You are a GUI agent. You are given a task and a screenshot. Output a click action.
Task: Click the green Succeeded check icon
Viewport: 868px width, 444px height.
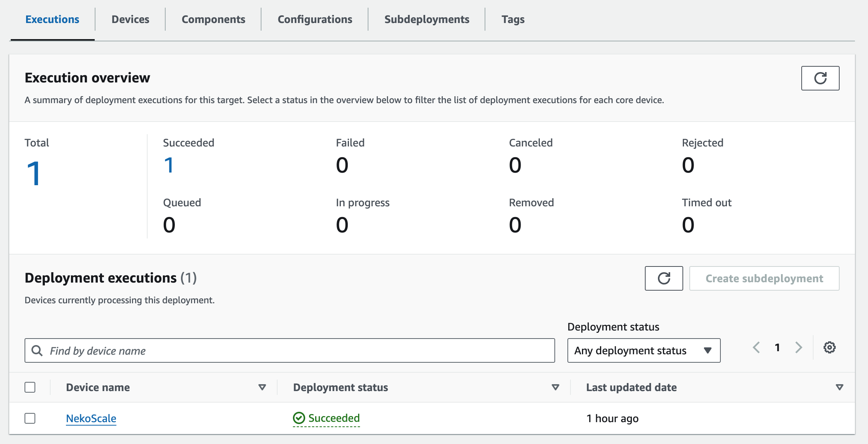[299, 418]
